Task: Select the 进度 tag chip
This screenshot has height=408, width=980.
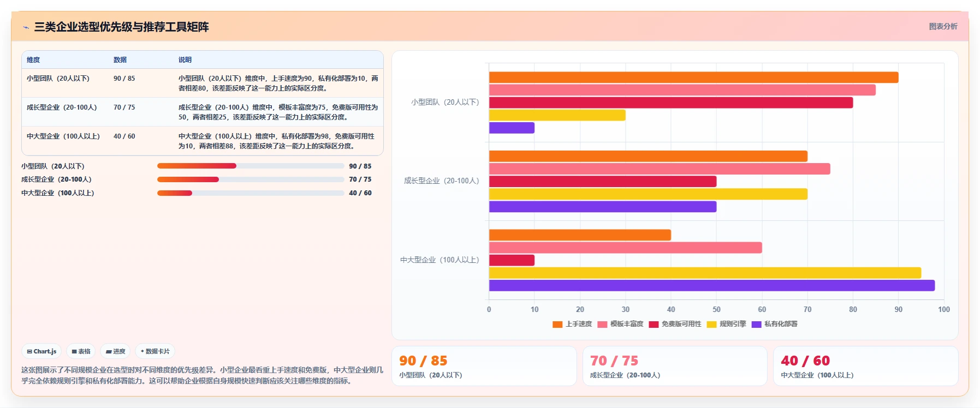Action: pyautogui.click(x=115, y=351)
